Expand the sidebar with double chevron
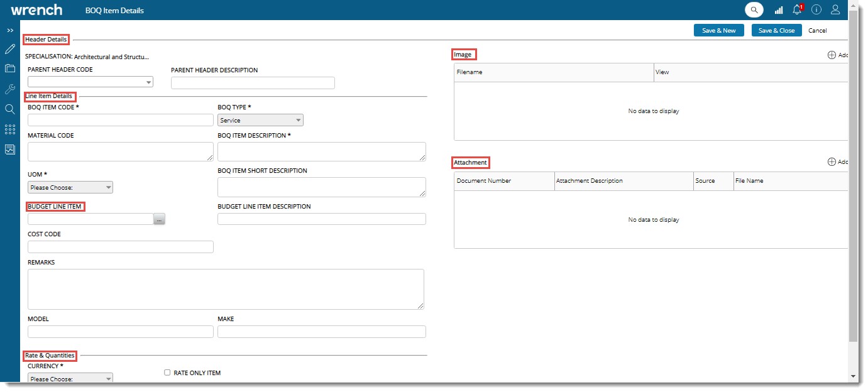The width and height of the screenshot is (868, 392). (x=10, y=30)
